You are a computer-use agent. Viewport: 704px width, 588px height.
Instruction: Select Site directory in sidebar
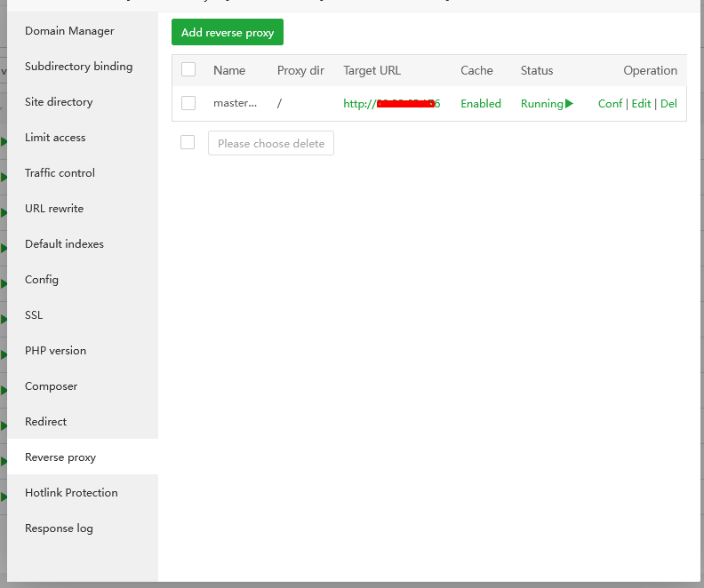(59, 102)
